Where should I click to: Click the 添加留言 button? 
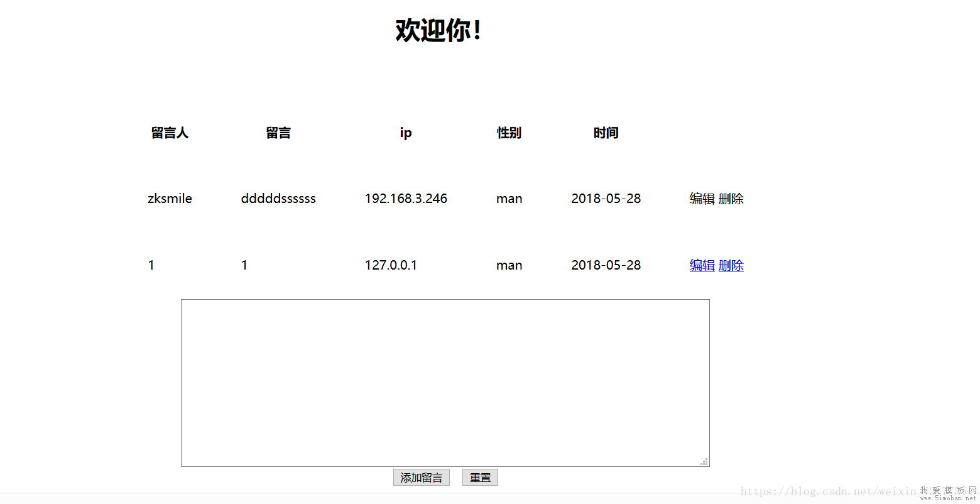pyautogui.click(x=421, y=478)
